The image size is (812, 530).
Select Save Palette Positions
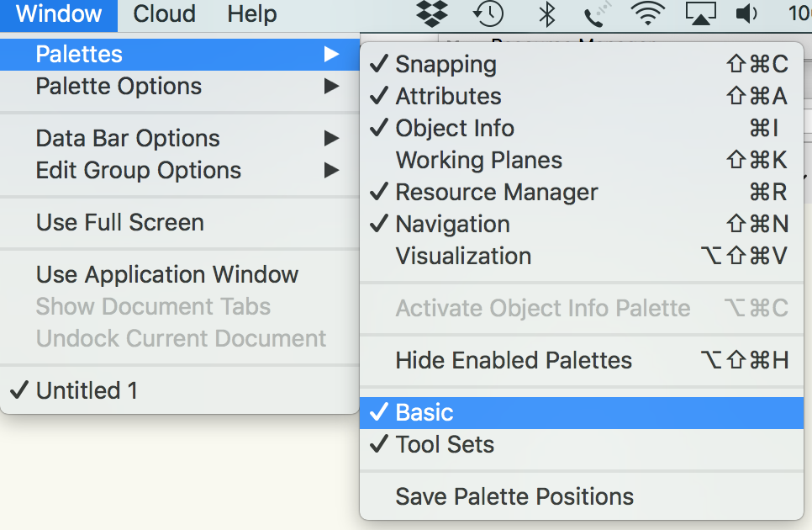pyautogui.click(x=514, y=496)
